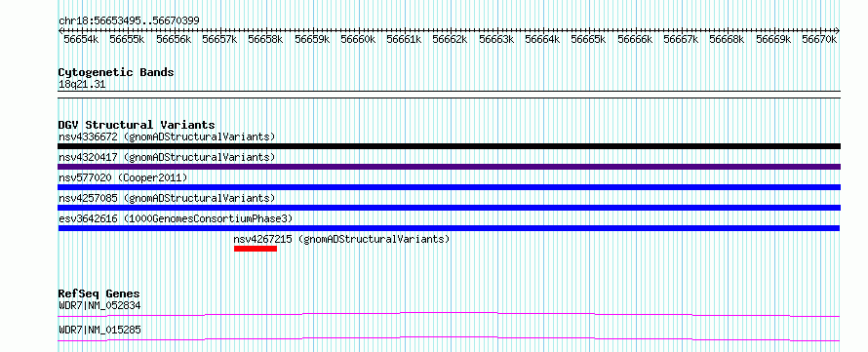Open variant nsv4336672 label
Image resolution: width=868 pixels, height=352 pixels.
(x=167, y=137)
